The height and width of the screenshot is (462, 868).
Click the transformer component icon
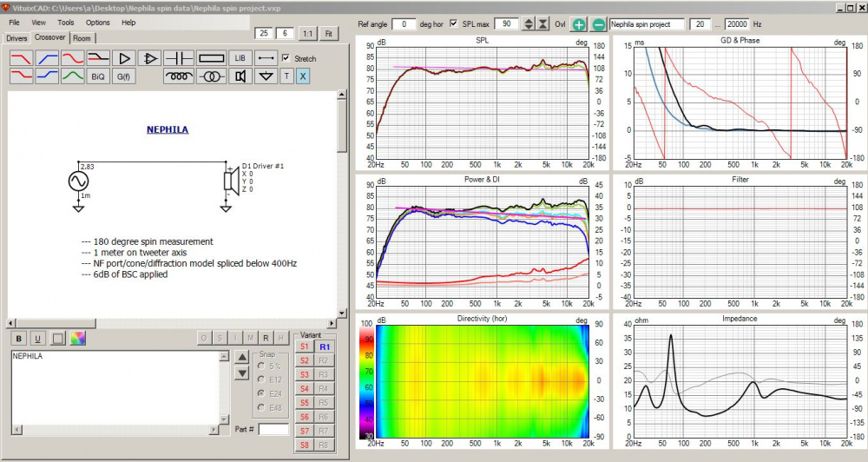(211, 76)
